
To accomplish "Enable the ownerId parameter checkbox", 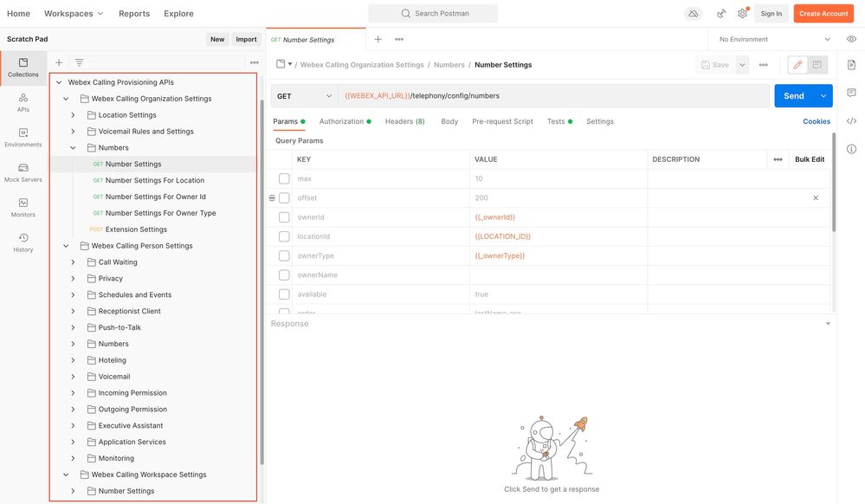I will coord(284,217).
